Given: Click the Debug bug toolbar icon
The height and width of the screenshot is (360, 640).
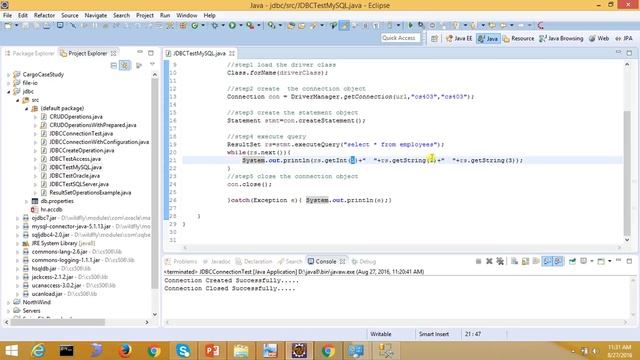Looking at the screenshot, I should [x=214, y=26].
